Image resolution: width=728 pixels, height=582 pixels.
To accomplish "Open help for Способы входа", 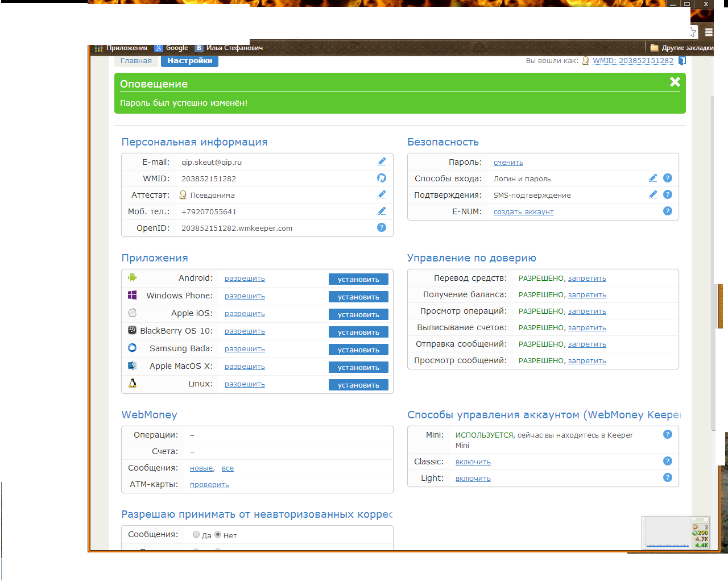I will point(668,178).
